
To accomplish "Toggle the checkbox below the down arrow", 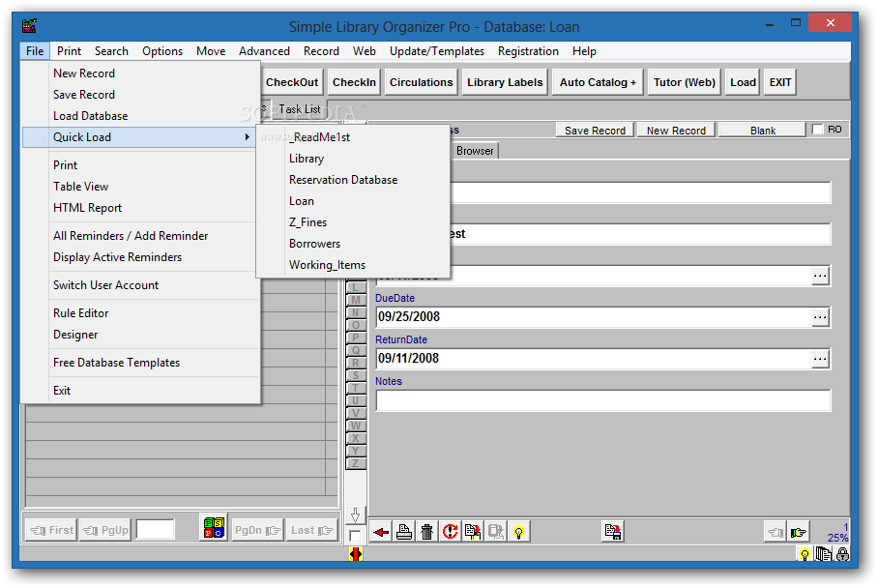I will point(355,536).
